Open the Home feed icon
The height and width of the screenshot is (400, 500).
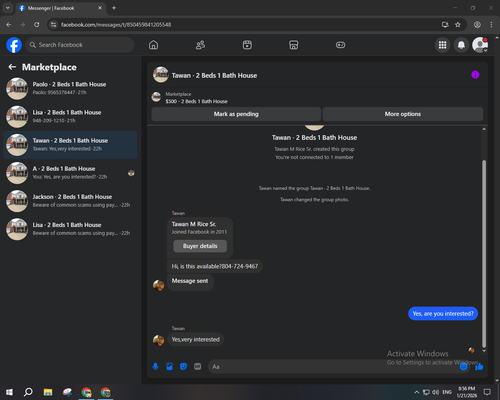(x=153, y=45)
